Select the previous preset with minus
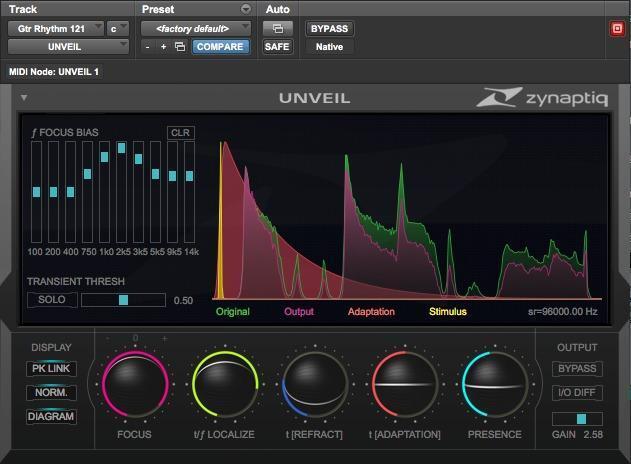 coord(148,47)
